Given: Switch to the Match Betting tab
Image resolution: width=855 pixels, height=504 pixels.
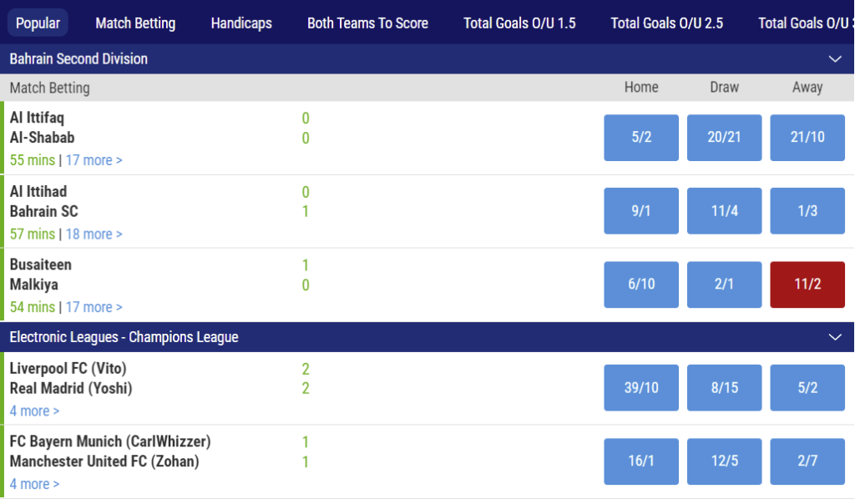Looking at the screenshot, I should (135, 23).
